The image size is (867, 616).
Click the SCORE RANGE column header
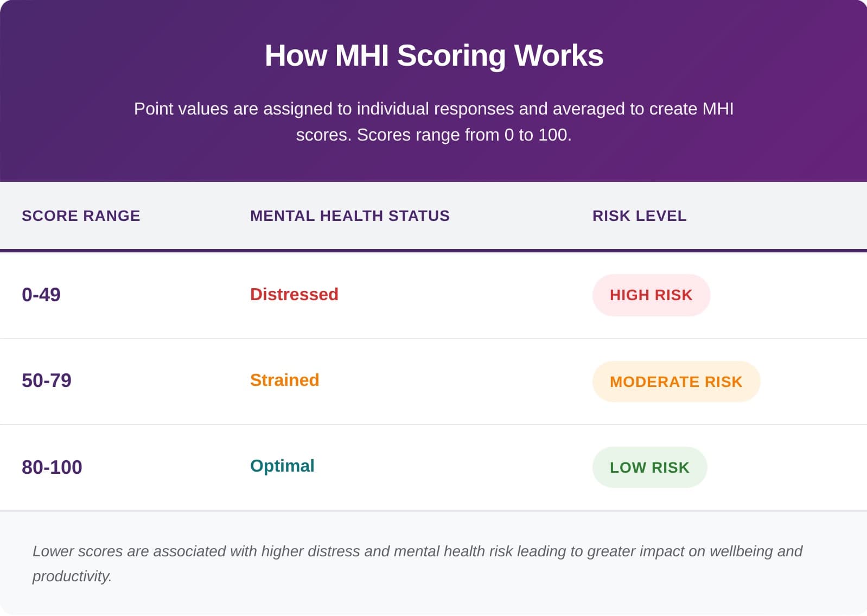[81, 216]
